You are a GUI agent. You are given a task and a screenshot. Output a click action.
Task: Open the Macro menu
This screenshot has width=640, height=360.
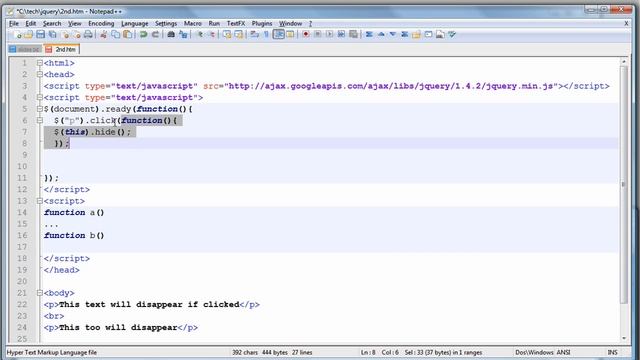click(x=193, y=24)
